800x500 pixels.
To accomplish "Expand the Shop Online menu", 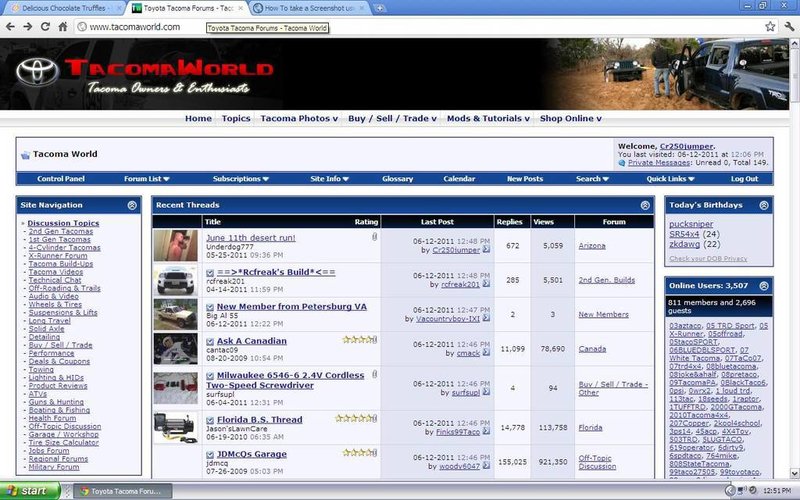I will point(570,118).
